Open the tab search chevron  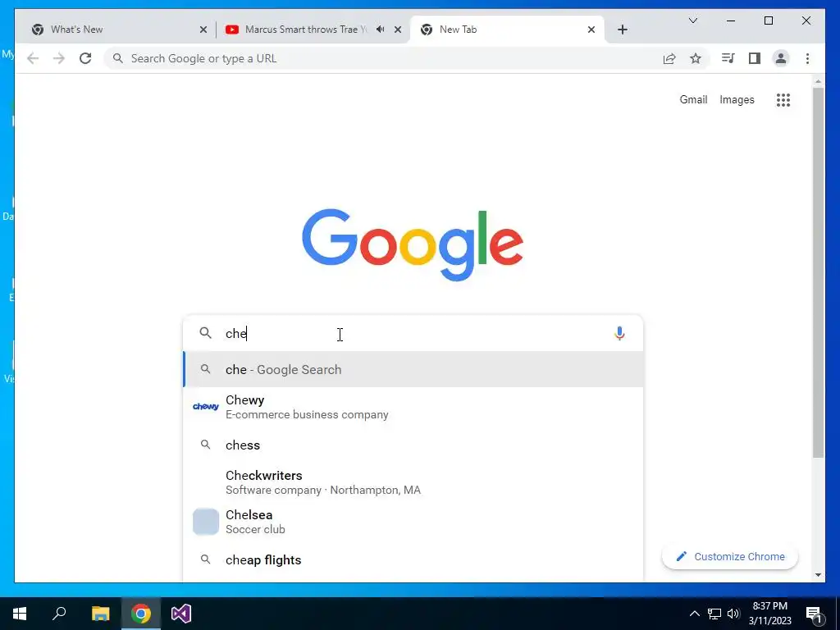pos(692,21)
